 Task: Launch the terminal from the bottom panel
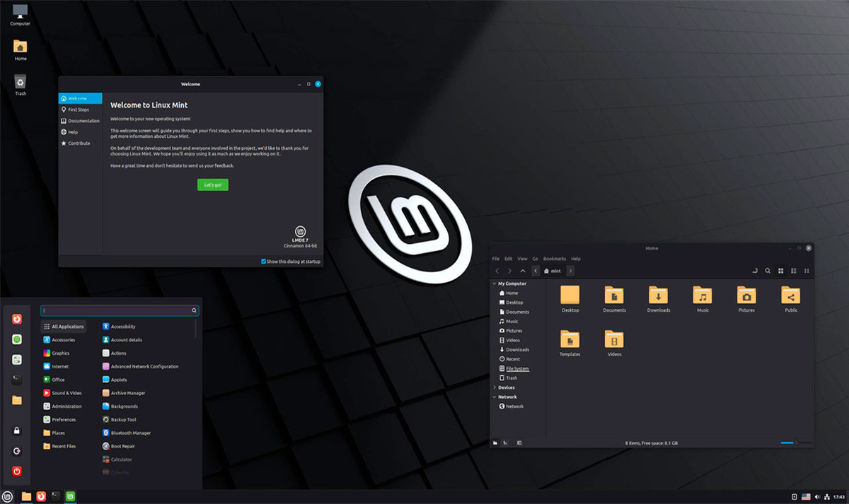coord(56,496)
